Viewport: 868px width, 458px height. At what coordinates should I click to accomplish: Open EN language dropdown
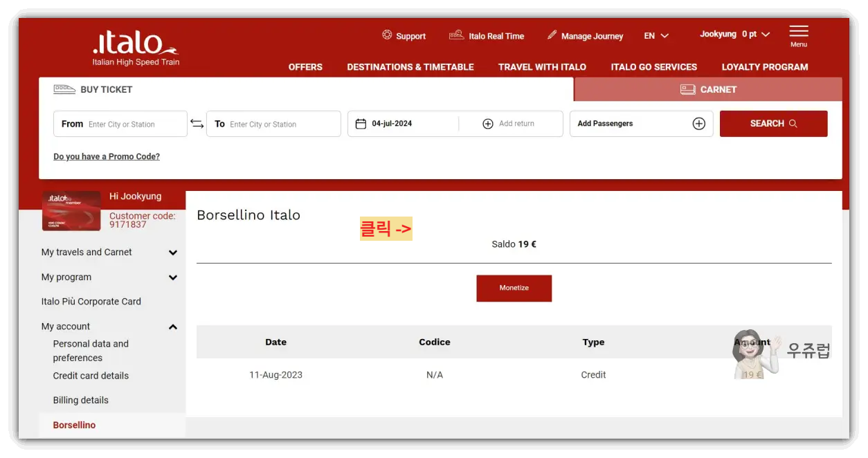[x=656, y=36]
